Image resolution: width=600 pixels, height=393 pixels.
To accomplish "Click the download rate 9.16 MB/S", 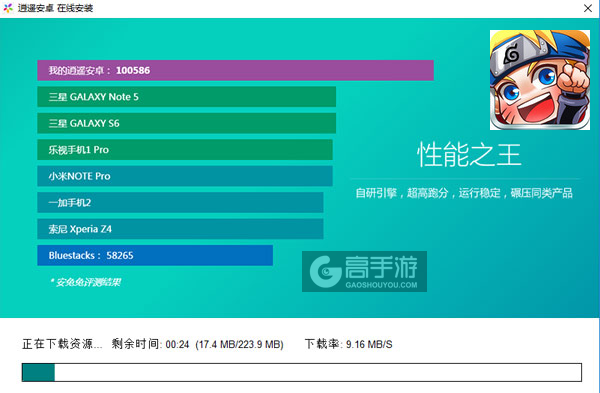I will (x=369, y=344).
